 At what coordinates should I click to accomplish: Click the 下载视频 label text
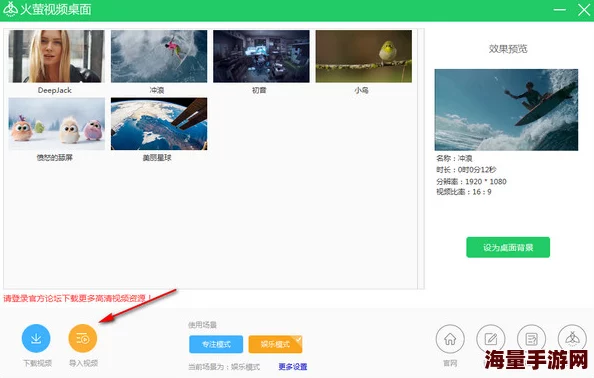(x=38, y=363)
